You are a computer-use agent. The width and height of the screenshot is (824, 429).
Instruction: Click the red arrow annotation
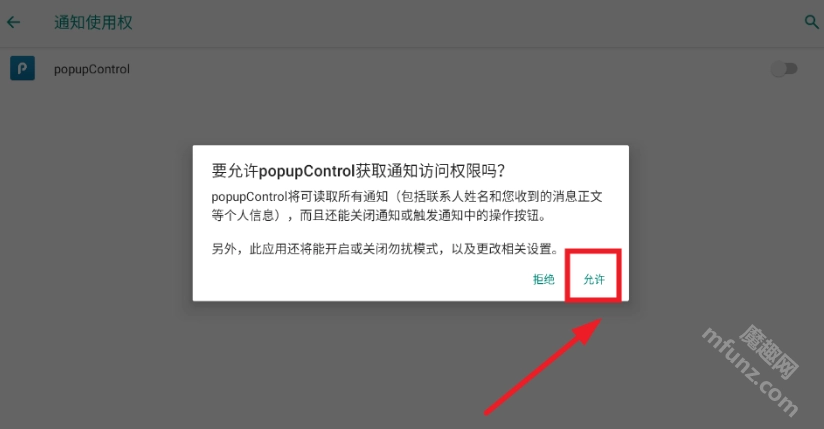543,366
